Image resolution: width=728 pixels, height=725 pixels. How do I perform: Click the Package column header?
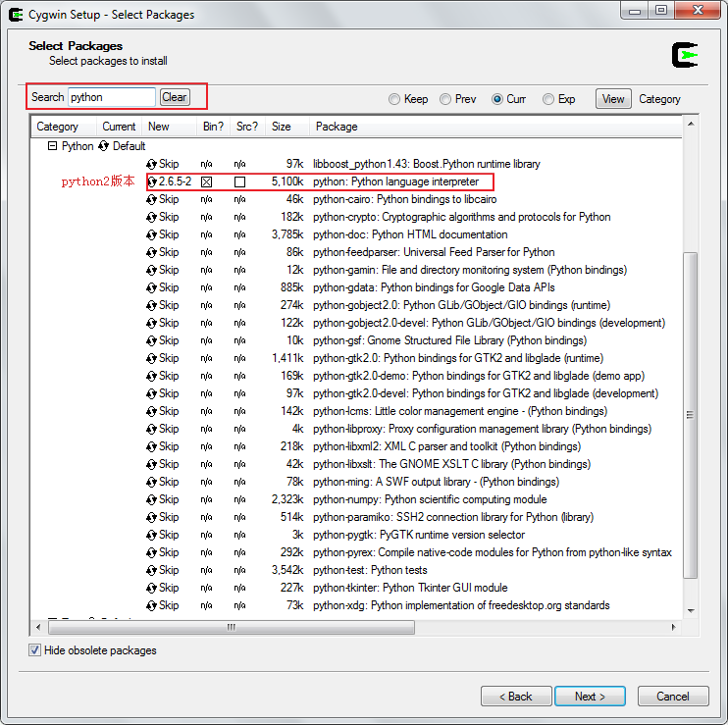(x=495, y=127)
